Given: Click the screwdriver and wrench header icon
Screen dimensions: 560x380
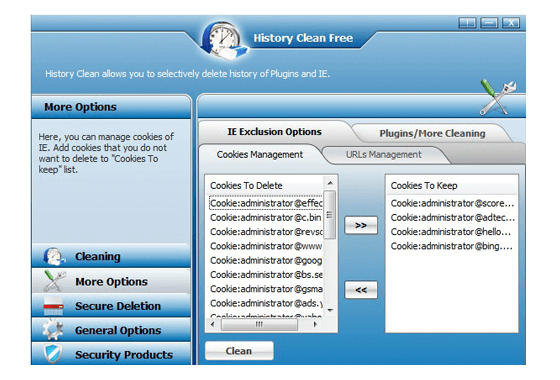Looking at the screenshot, I should (498, 97).
